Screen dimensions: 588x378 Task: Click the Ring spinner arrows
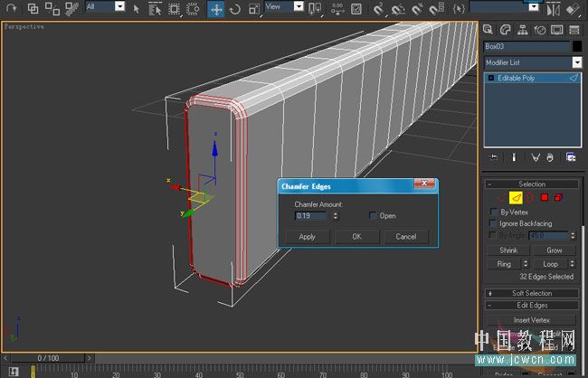[526, 264]
